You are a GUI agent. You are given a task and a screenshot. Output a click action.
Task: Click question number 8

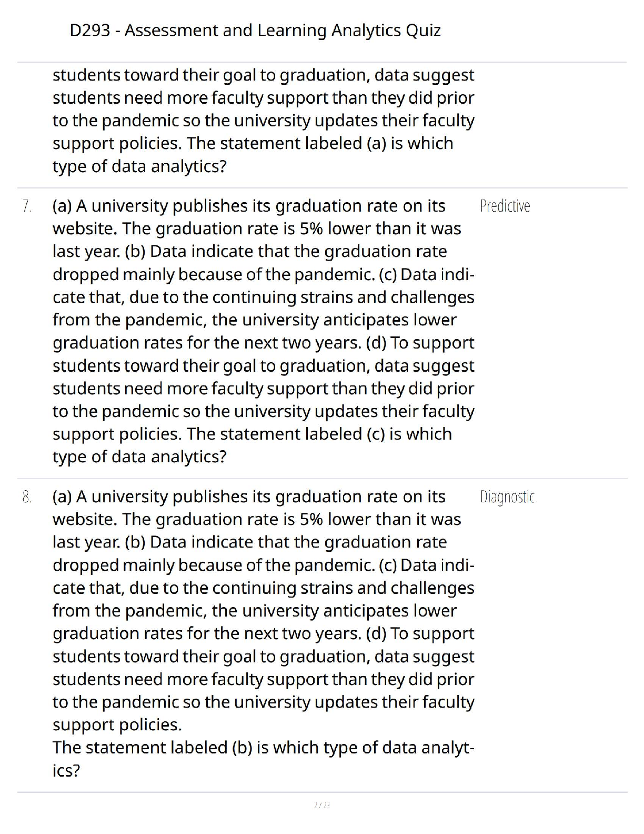(27, 497)
